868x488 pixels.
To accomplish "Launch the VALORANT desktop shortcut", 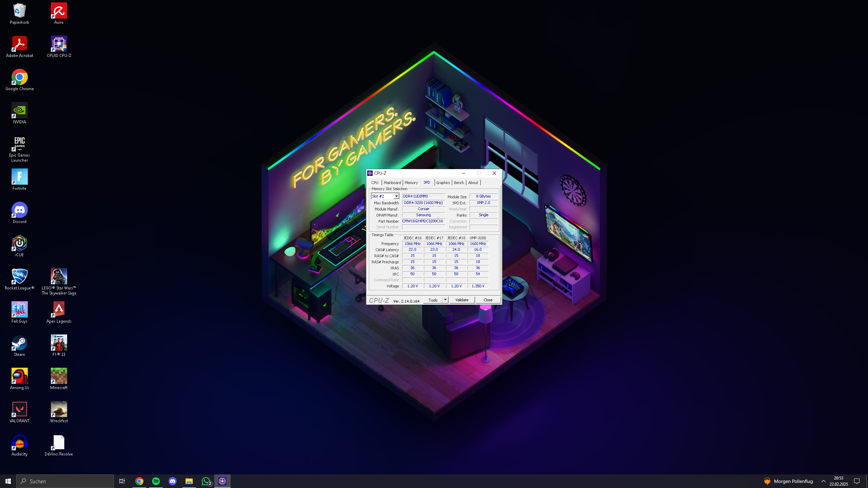I will (19, 409).
